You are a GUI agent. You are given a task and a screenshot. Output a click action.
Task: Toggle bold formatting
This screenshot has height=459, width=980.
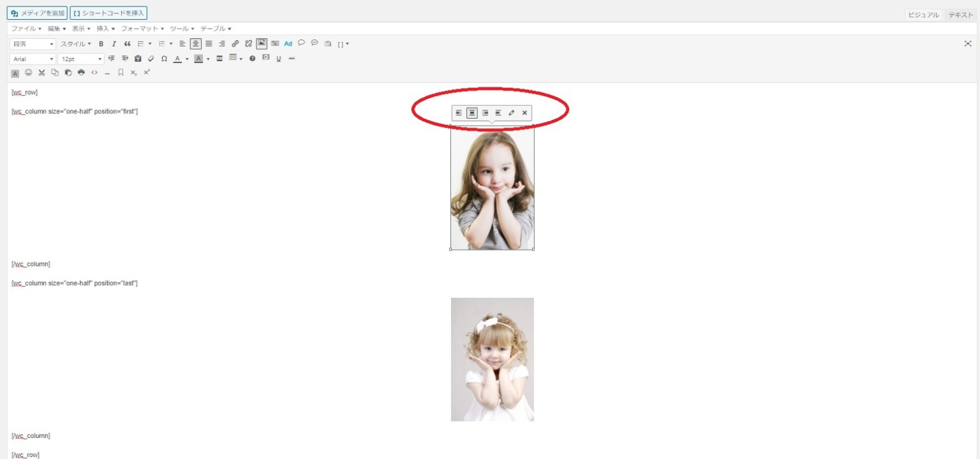point(101,44)
